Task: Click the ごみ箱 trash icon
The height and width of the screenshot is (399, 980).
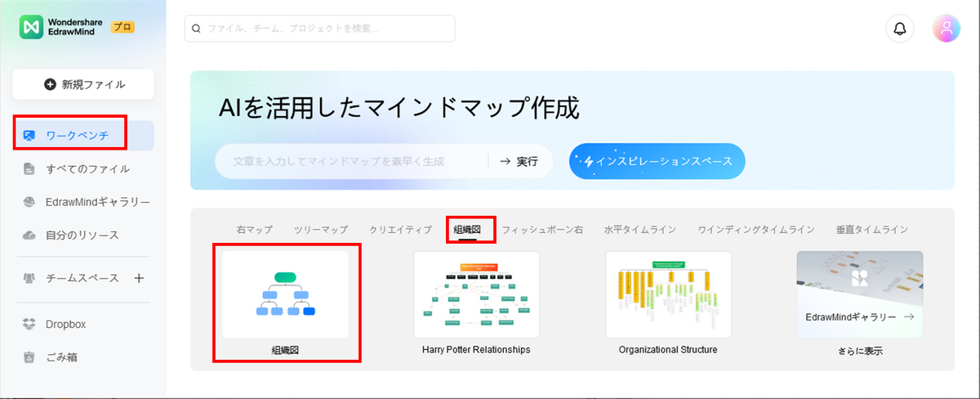Action: coord(29,357)
